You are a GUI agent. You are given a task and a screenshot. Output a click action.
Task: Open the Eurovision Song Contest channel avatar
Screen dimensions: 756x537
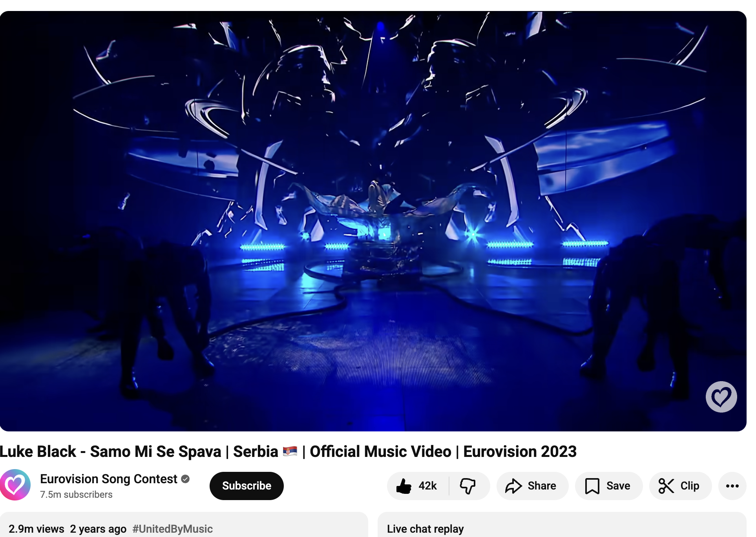[x=15, y=485]
